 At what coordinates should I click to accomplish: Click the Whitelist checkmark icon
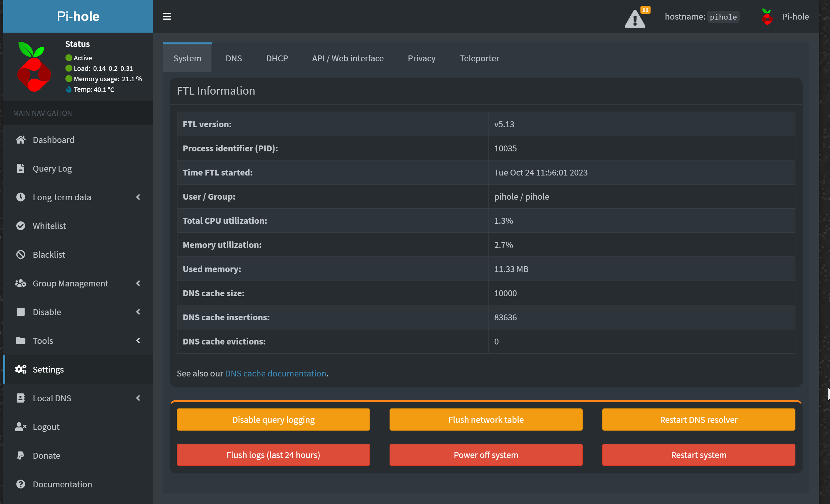tap(21, 226)
